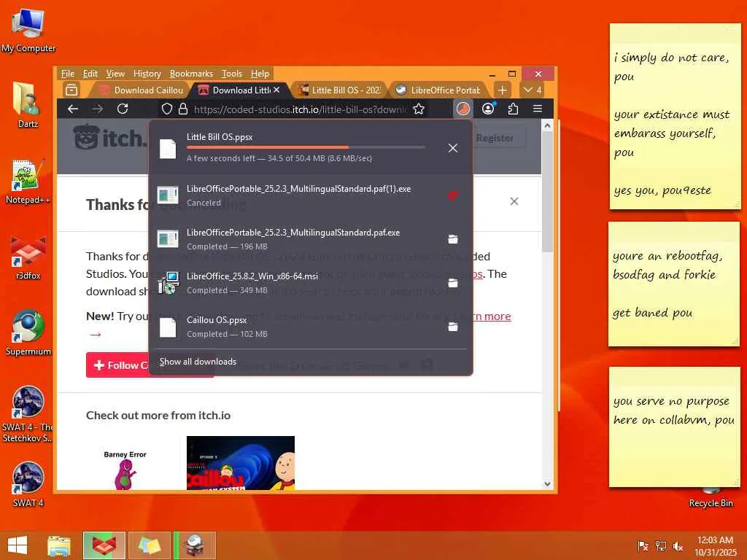Click the "get baned pou" sticky note

[x=673, y=284]
